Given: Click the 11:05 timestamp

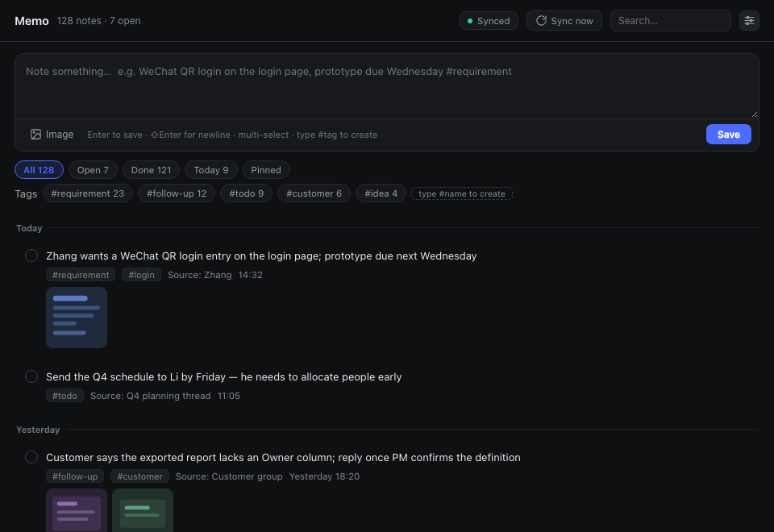Looking at the screenshot, I should click(228, 396).
